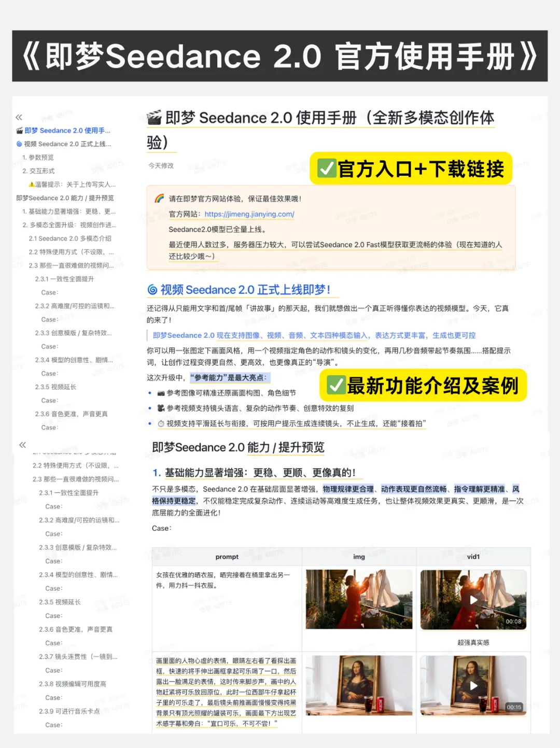Viewport: 560px width, 748px height.
Task: Click the rainbow emoji in the callout box
Action: click(160, 199)
